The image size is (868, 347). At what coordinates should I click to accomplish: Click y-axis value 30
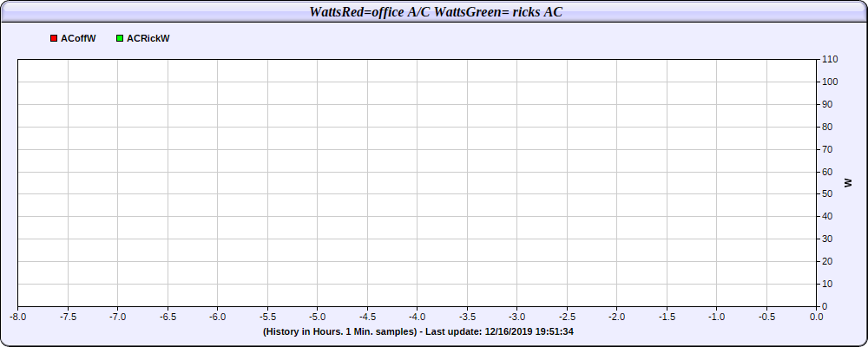coord(828,239)
